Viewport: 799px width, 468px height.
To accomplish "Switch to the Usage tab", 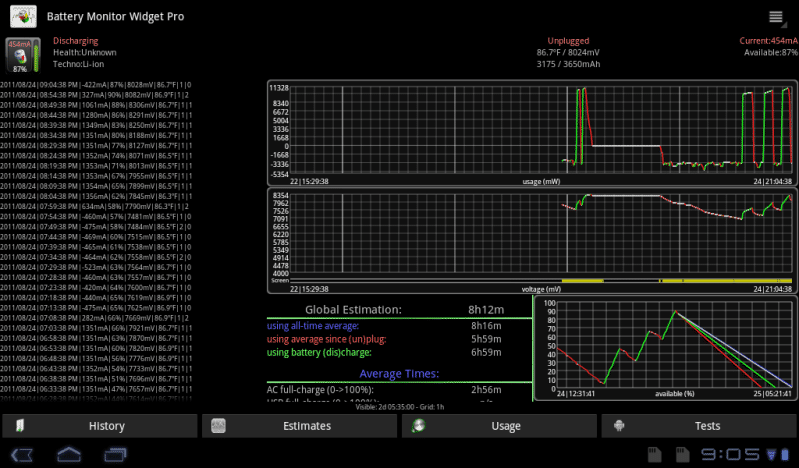I will (499, 426).
